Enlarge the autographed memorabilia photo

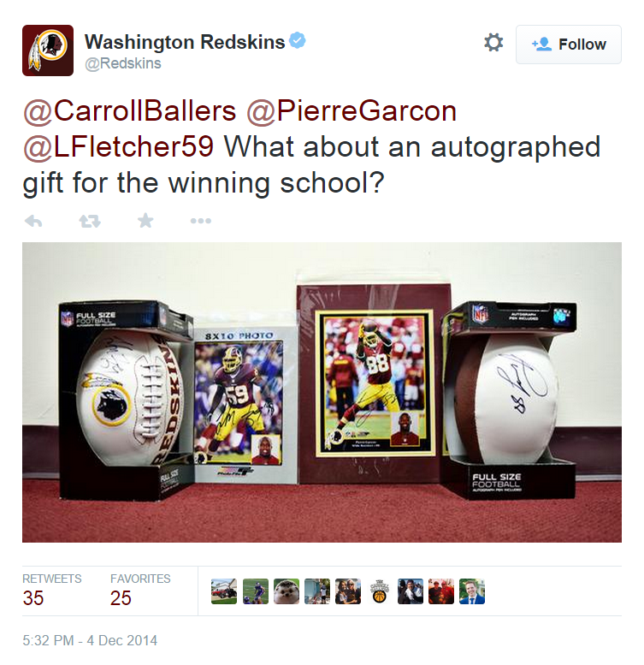322,392
